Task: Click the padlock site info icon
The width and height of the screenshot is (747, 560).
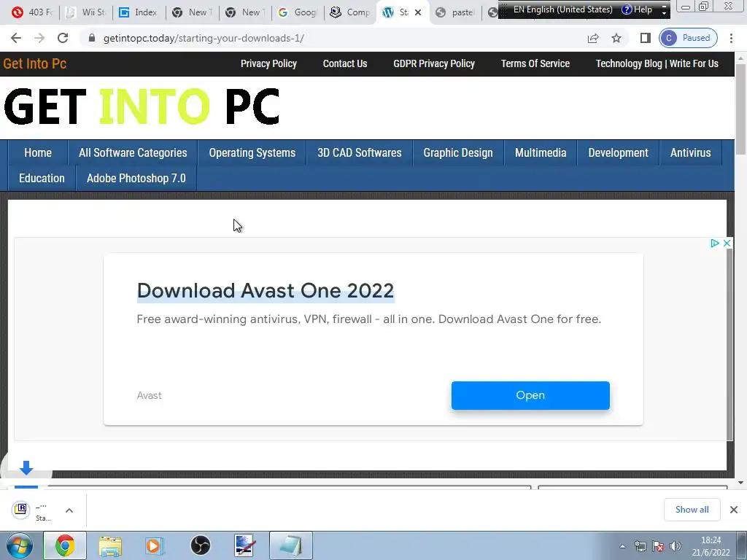Action: click(92, 38)
